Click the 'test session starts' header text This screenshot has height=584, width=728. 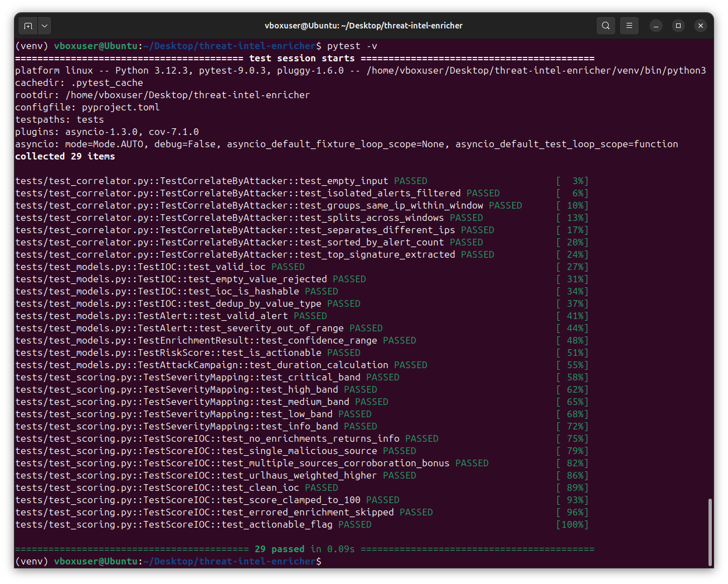(302, 58)
